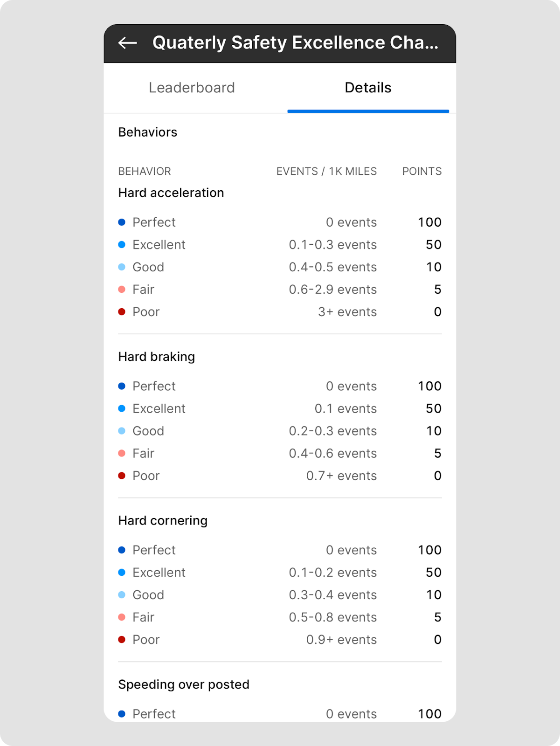The width and height of the screenshot is (560, 746).
Task: Click the Excellent dot under Hard acceleration
Action: pyautogui.click(x=122, y=245)
